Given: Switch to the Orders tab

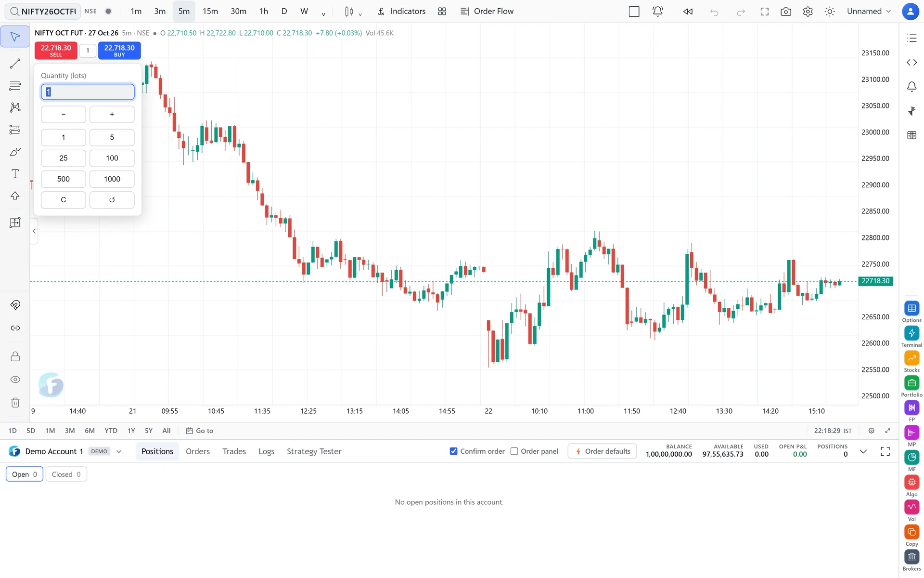Looking at the screenshot, I should click(x=198, y=451).
